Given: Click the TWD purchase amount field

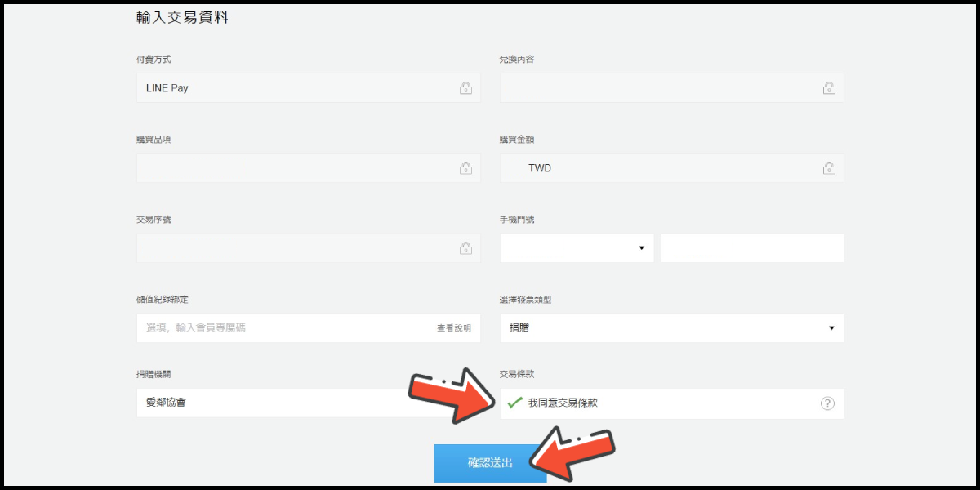Looking at the screenshot, I should tap(671, 168).
